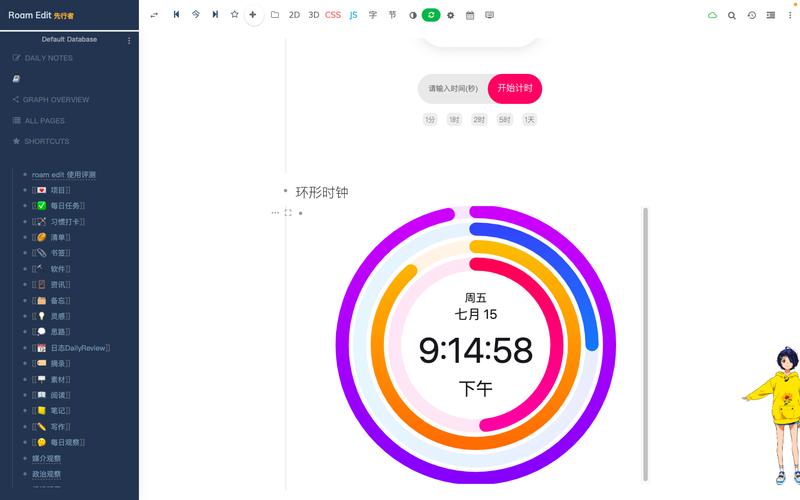This screenshot has width=800, height=500.
Task: Click the 节 toolbar item
Action: click(x=392, y=15)
